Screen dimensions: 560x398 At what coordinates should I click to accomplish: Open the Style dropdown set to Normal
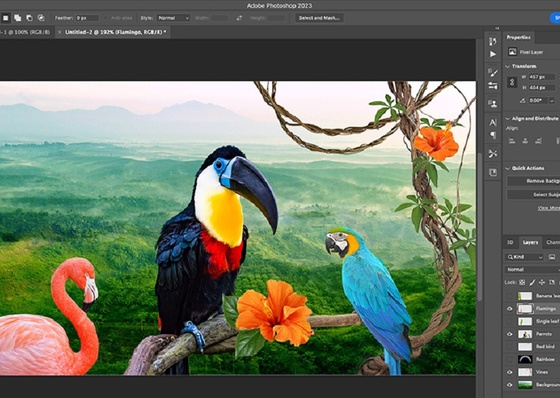tap(173, 18)
